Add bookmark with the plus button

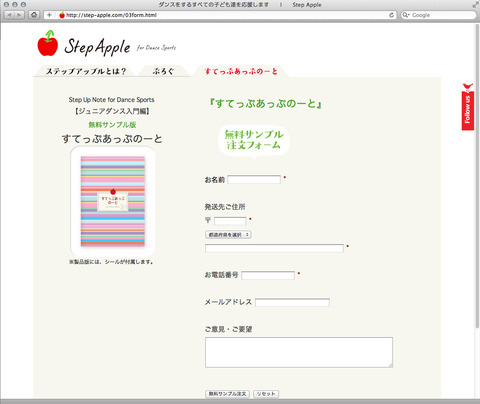point(49,15)
